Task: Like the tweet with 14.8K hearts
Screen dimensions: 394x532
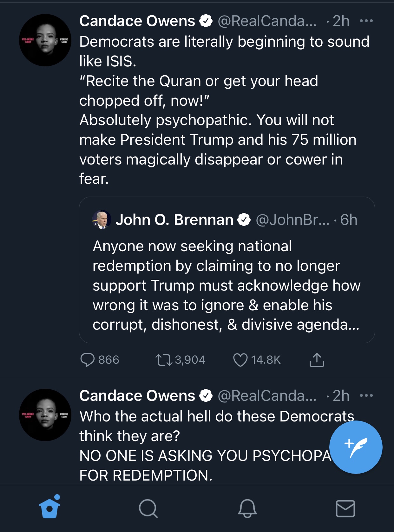Action: 240,360
